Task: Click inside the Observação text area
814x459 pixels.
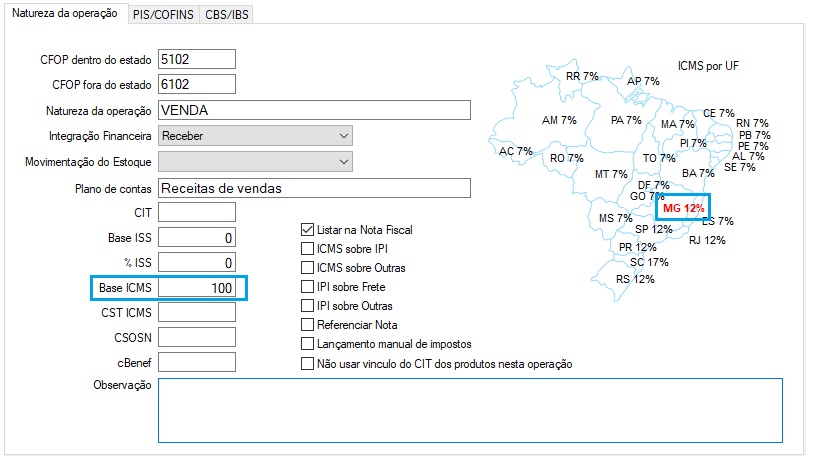Action: pyautogui.click(x=469, y=409)
